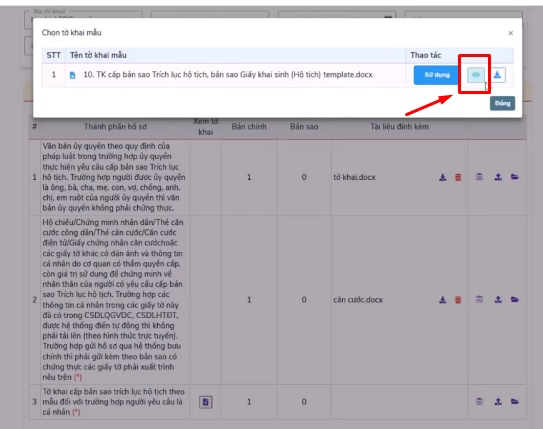Download the tờ khai.docx attachment
The height and width of the screenshot is (429, 543).
(x=443, y=177)
